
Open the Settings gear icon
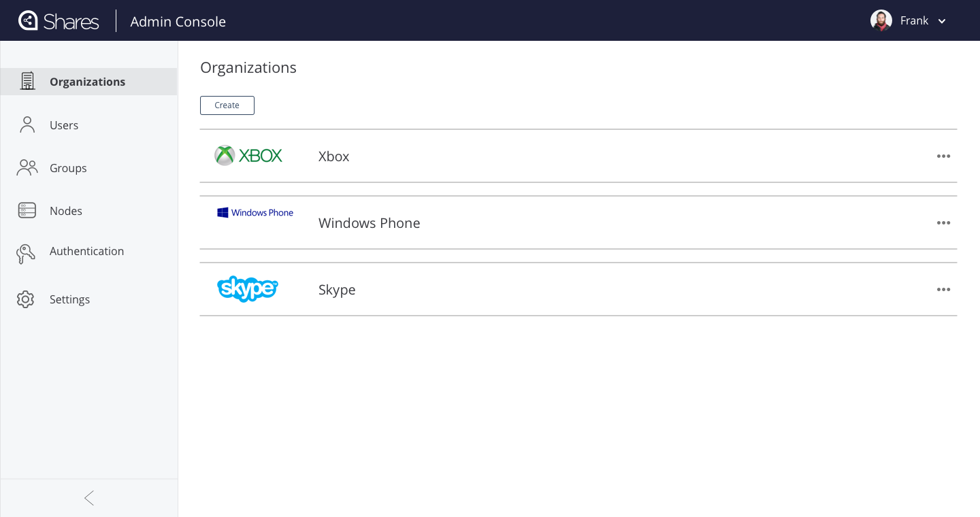[x=26, y=299]
